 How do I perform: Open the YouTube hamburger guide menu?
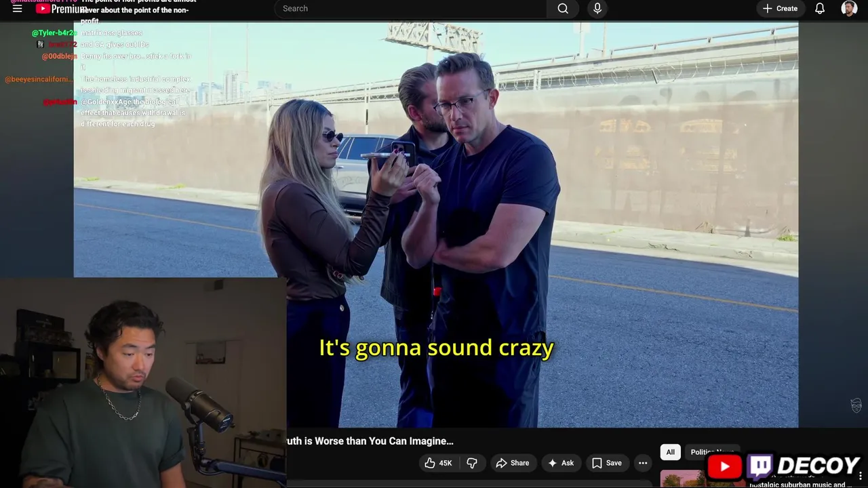click(17, 9)
